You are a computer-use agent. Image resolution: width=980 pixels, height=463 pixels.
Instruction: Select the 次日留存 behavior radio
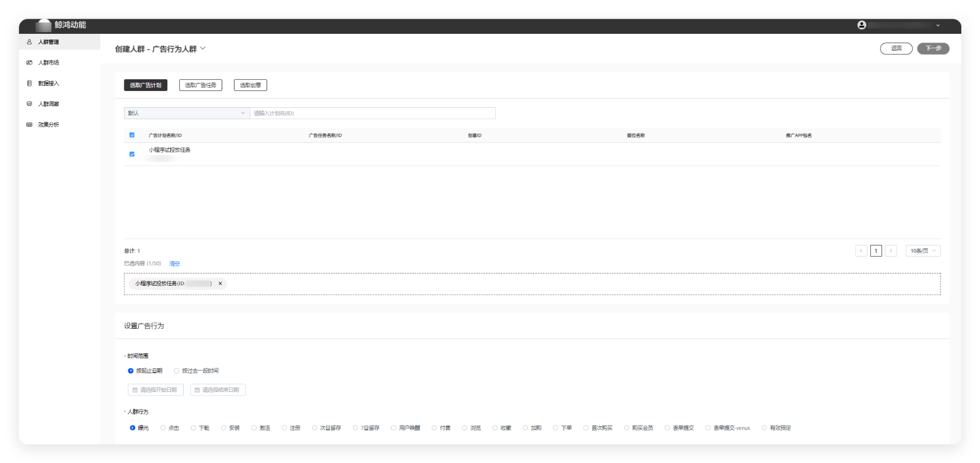pos(327,428)
